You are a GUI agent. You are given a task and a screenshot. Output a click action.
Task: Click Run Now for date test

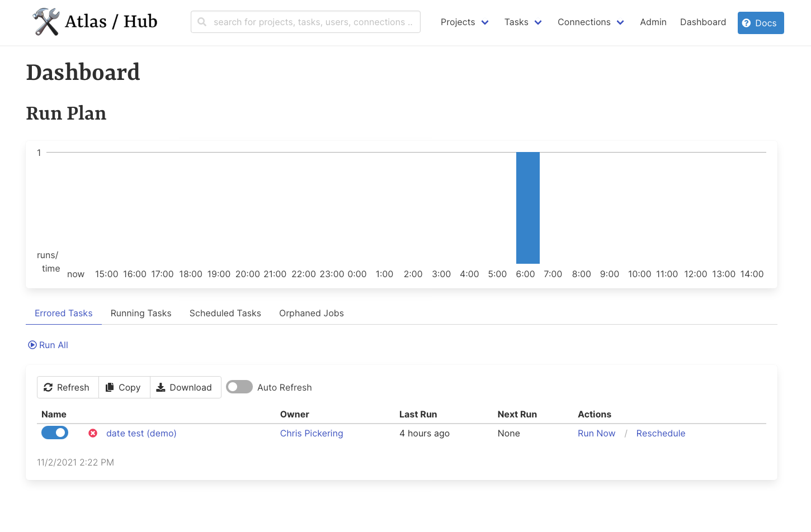pos(596,433)
